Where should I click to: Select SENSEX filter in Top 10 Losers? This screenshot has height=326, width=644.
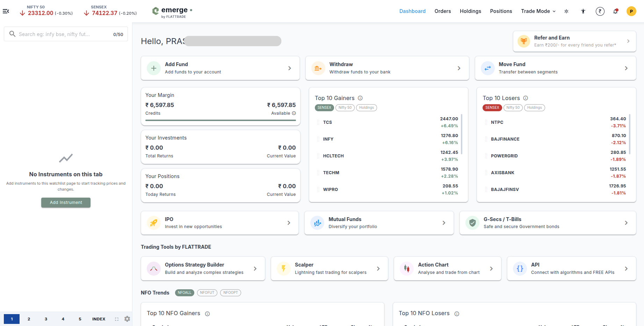pyautogui.click(x=492, y=108)
